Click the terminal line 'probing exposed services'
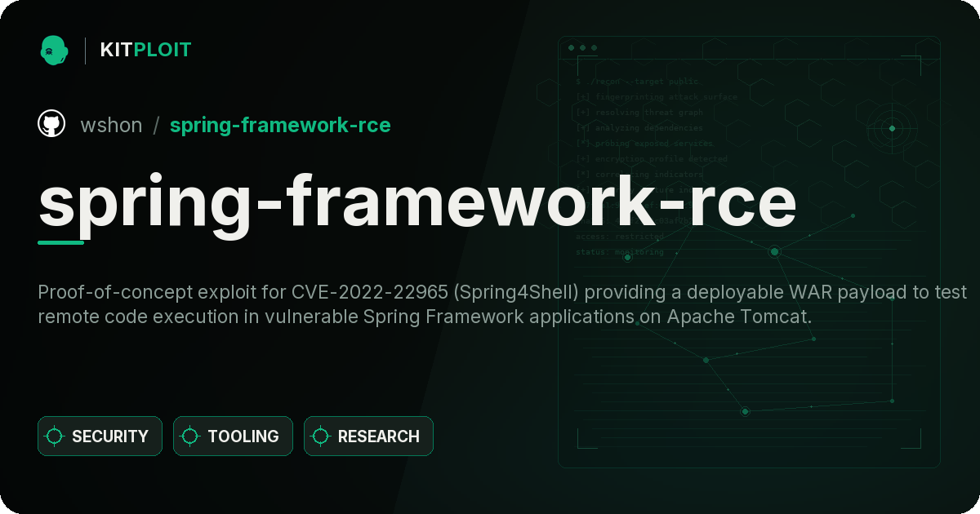Viewport: 980px width, 514px height. point(644,144)
